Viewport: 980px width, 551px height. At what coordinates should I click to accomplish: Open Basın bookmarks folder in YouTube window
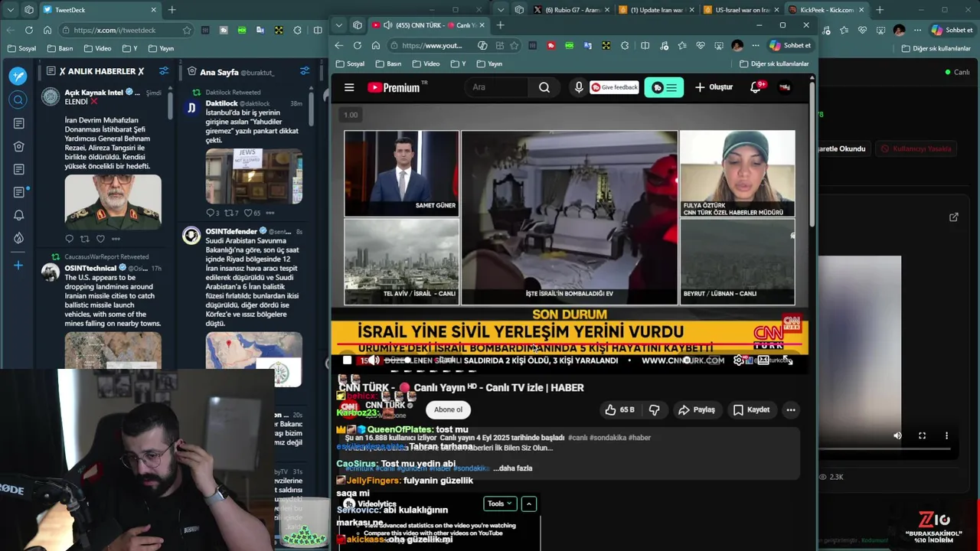click(x=388, y=64)
